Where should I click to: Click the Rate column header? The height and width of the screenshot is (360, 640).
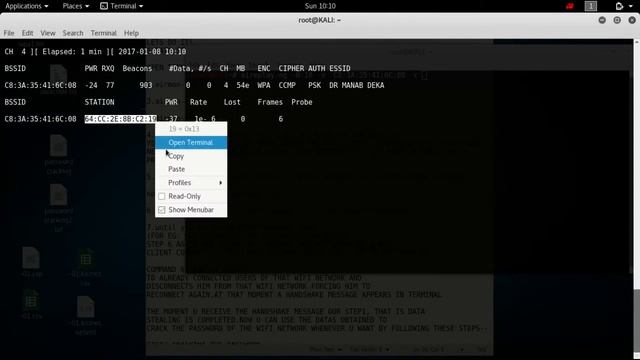click(x=198, y=102)
